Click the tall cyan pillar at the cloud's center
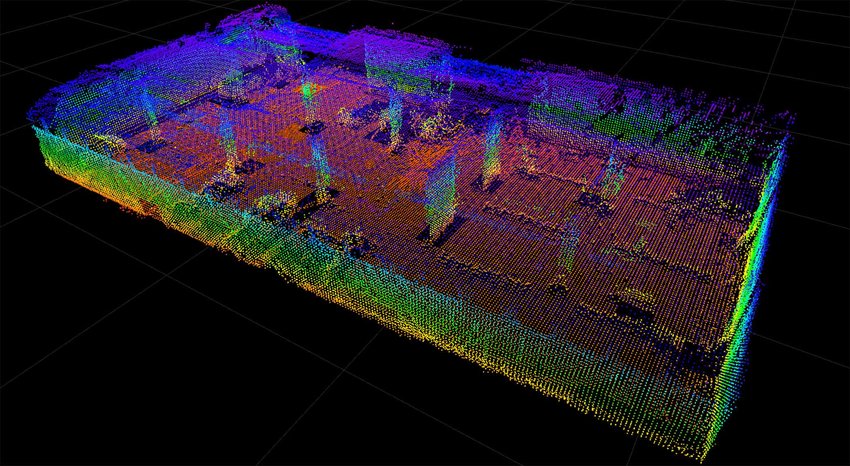This screenshot has height=466, width=850. (438, 207)
